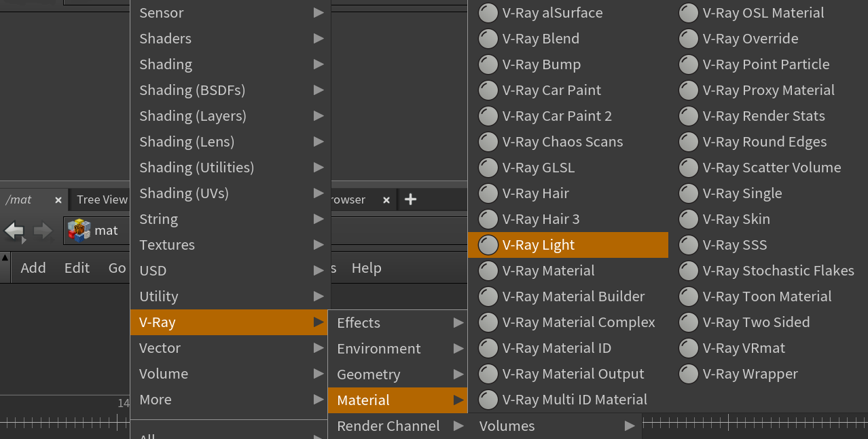
Task: Select the V-Ray Material icon
Action: [488, 271]
